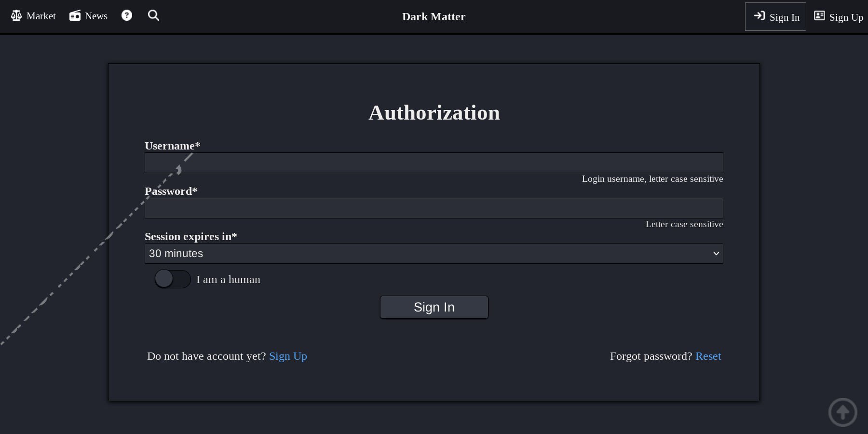The width and height of the screenshot is (868, 434).
Task: Click the Sign Up link below the form
Action: coord(288,356)
